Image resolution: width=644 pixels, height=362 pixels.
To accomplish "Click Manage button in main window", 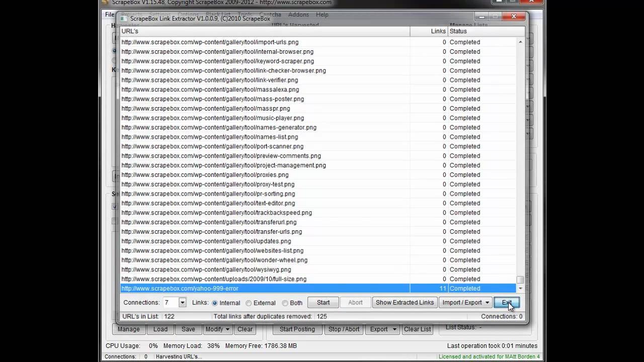I will click(x=129, y=329).
